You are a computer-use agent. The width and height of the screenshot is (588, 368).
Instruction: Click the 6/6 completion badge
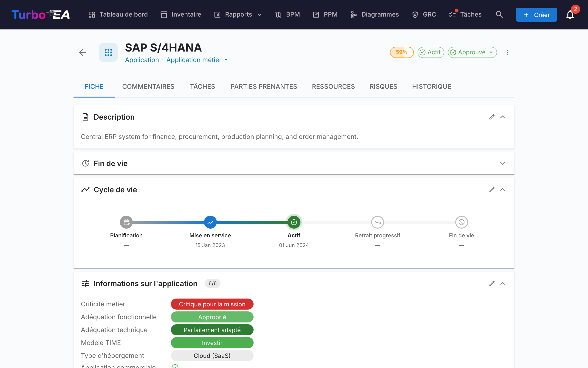213,284
